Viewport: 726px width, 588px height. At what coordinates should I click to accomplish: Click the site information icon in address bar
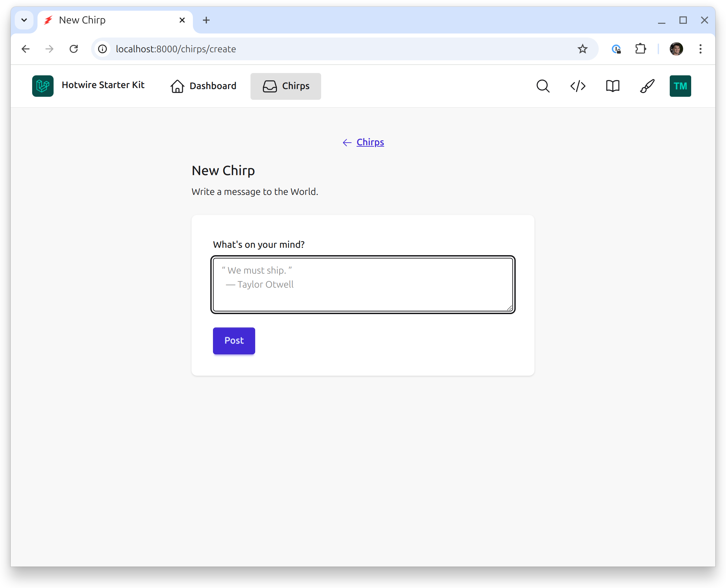tap(103, 49)
